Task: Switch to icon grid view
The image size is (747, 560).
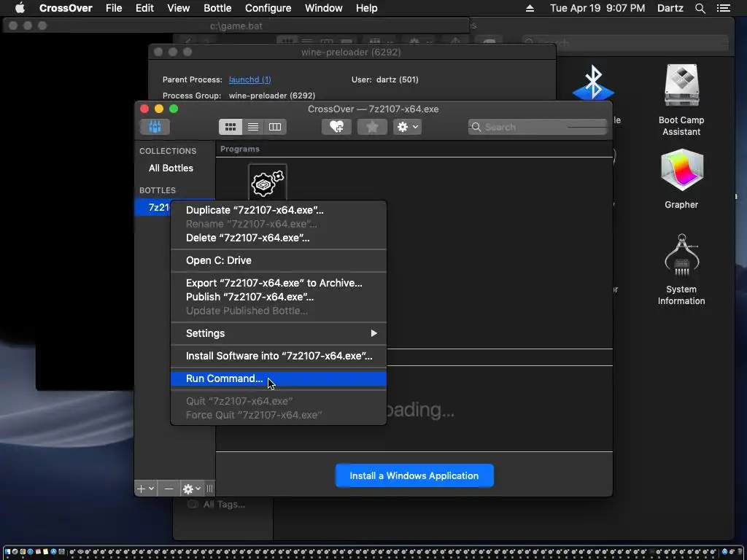Action: (x=231, y=127)
